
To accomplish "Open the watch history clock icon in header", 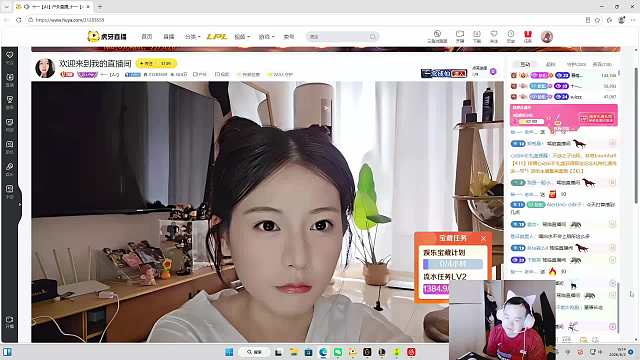I will tap(511, 36).
